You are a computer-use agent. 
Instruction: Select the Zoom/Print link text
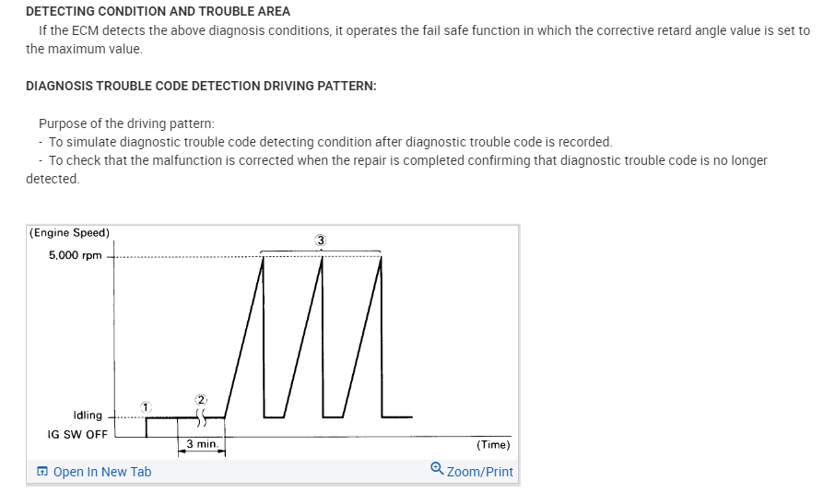pyautogui.click(x=479, y=472)
